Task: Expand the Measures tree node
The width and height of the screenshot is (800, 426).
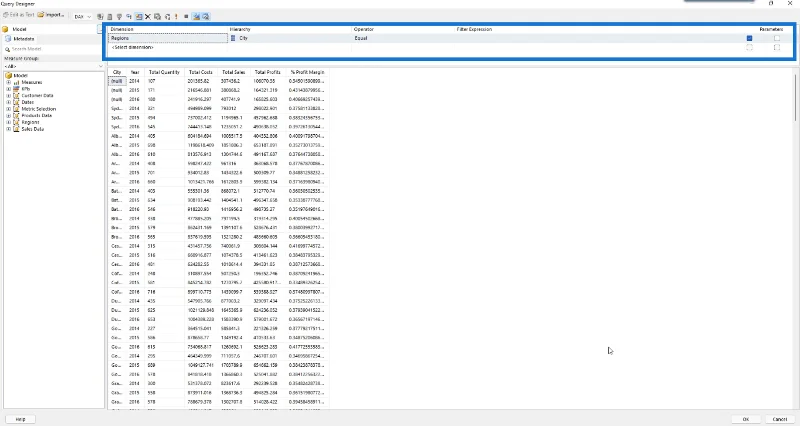Action: (x=8, y=82)
